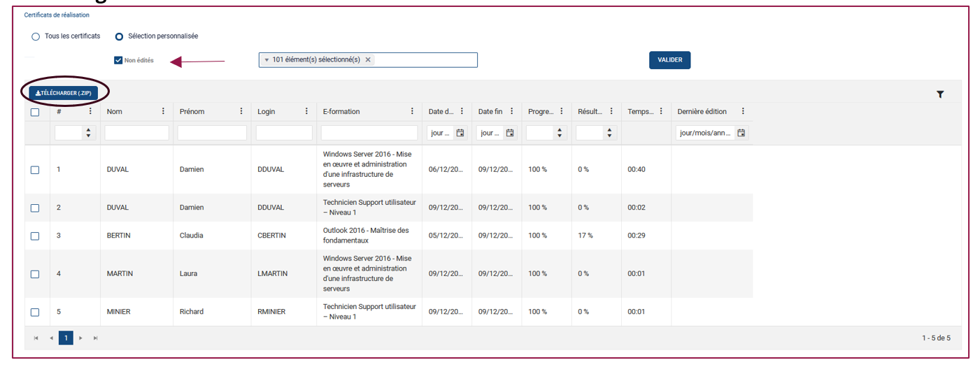Tick the select-all header checkbox
The image size is (980, 367).
(35, 112)
